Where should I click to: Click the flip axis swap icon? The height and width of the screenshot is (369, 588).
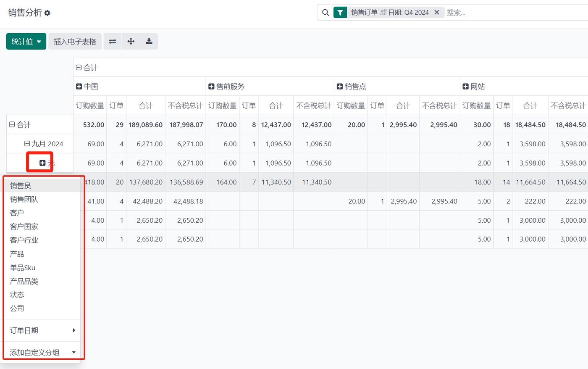pyautogui.click(x=113, y=42)
